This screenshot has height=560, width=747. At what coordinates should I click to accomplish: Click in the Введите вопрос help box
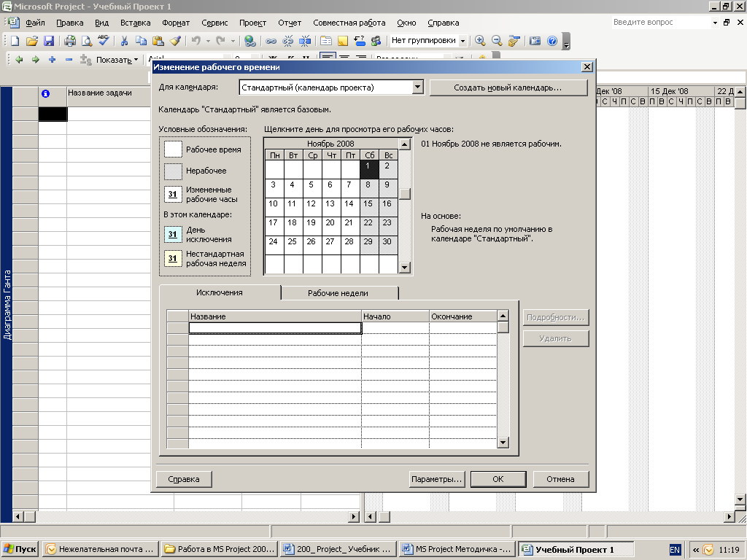660,23
